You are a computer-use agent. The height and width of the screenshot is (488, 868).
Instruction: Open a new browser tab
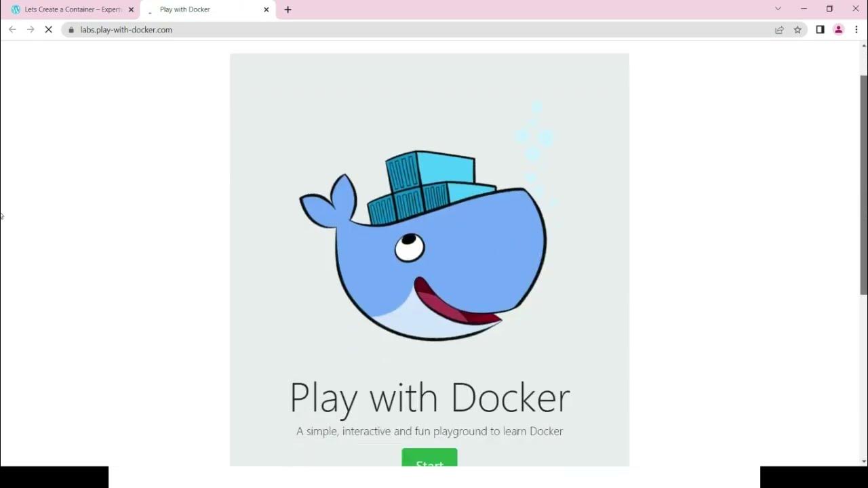coord(288,9)
